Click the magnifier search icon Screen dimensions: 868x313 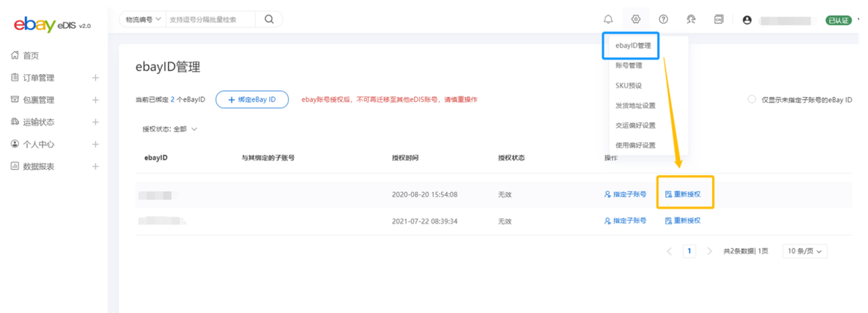pos(269,19)
